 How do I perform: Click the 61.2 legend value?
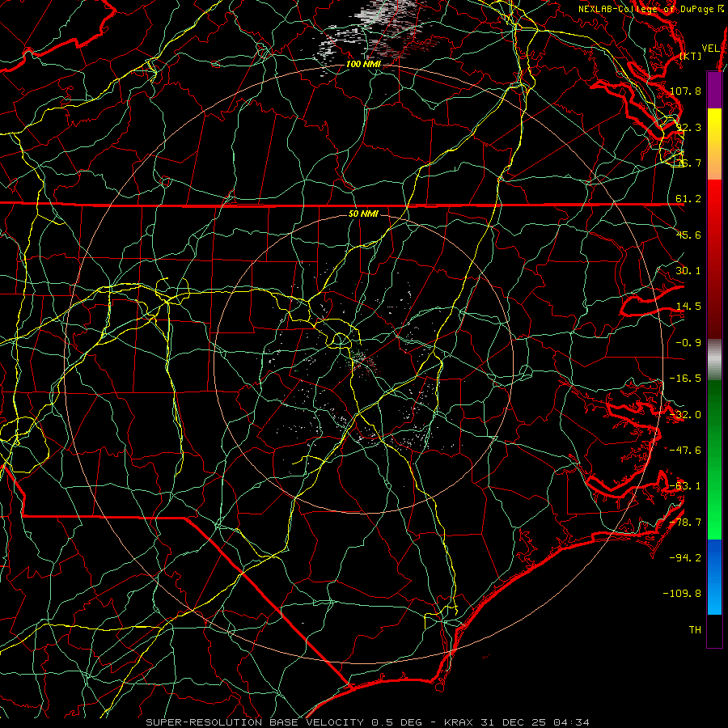tap(688, 199)
